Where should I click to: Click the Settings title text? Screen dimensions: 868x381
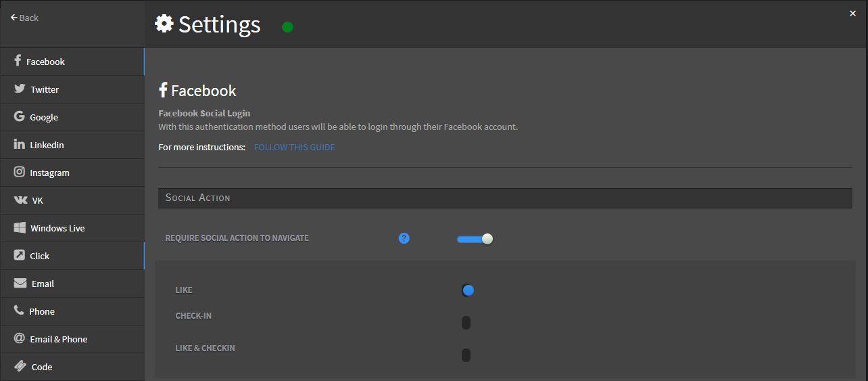coord(219,24)
